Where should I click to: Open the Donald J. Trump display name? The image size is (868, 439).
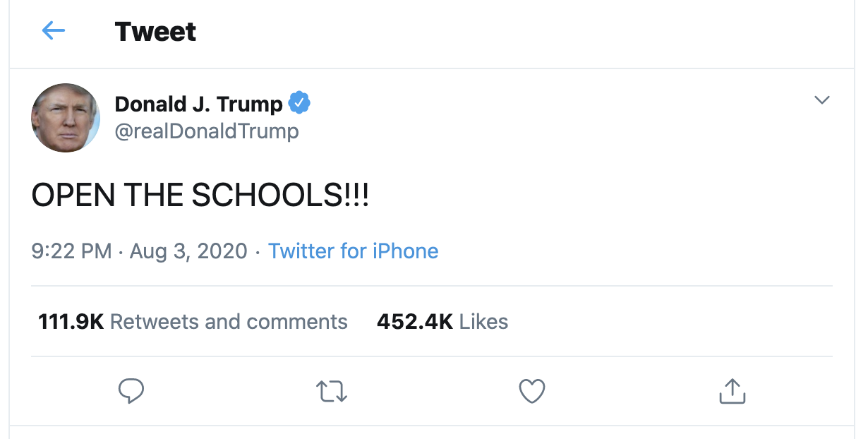click(x=198, y=104)
